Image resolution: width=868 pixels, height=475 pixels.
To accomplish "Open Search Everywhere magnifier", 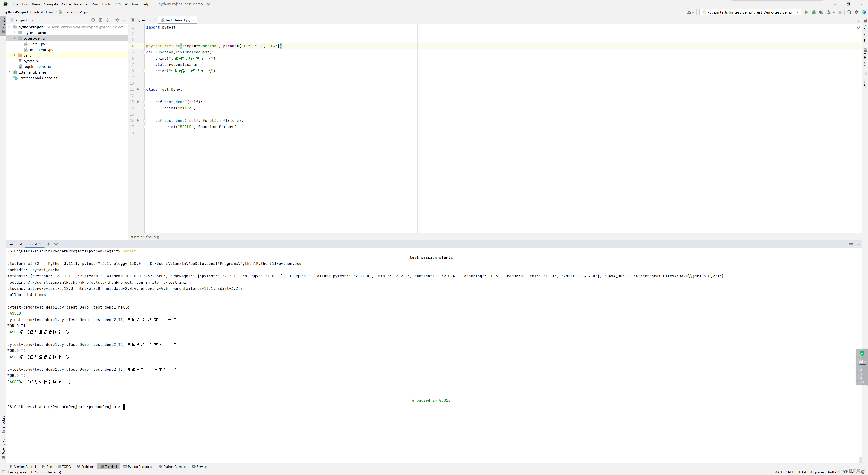I will coord(849,12).
